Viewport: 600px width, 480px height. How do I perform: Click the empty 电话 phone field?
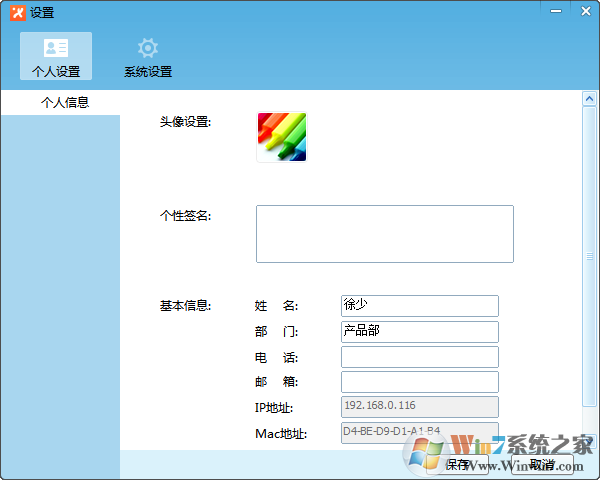(x=420, y=357)
